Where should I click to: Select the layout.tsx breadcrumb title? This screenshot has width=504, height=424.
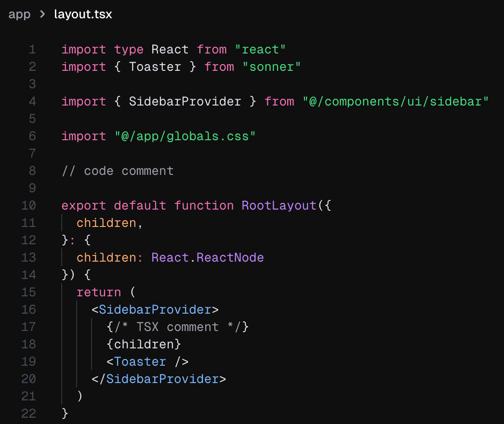click(83, 14)
